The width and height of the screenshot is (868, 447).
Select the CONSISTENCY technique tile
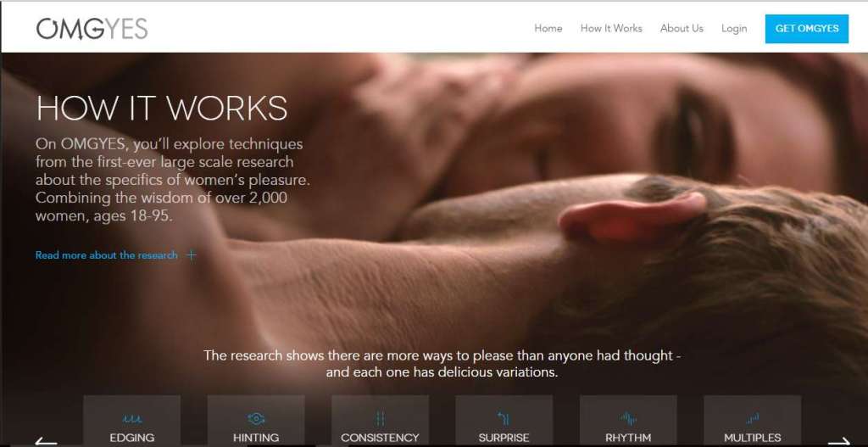380,421
